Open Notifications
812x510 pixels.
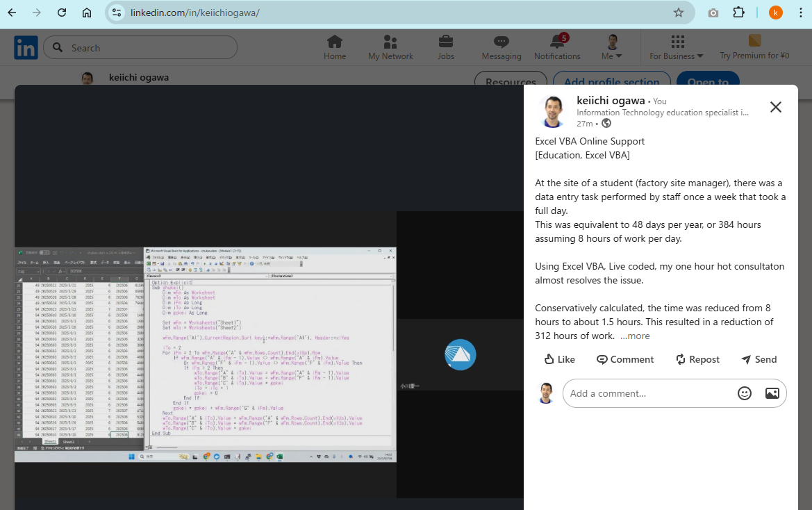(x=557, y=48)
